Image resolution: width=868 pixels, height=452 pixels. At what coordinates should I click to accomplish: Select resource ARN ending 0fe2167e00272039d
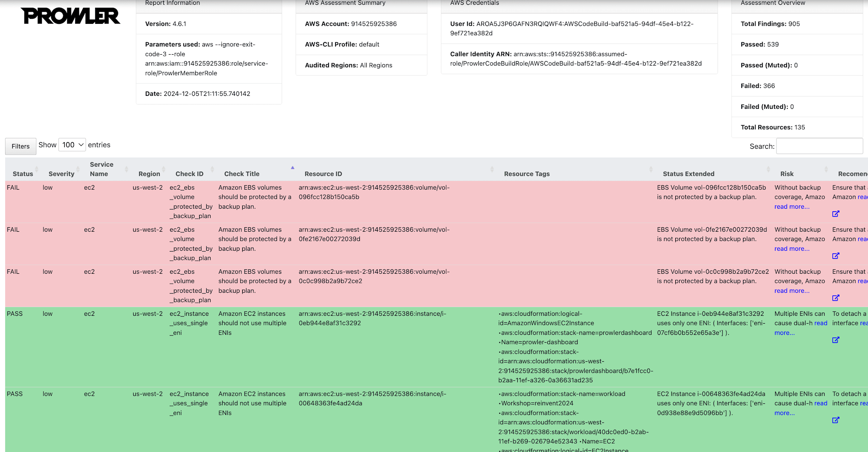click(x=374, y=234)
